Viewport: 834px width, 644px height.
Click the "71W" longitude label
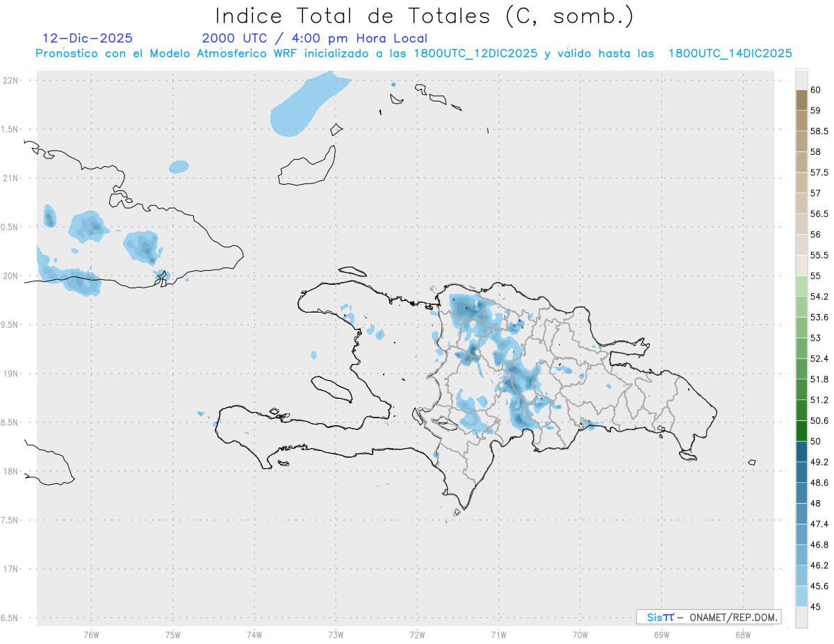[498, 634]
